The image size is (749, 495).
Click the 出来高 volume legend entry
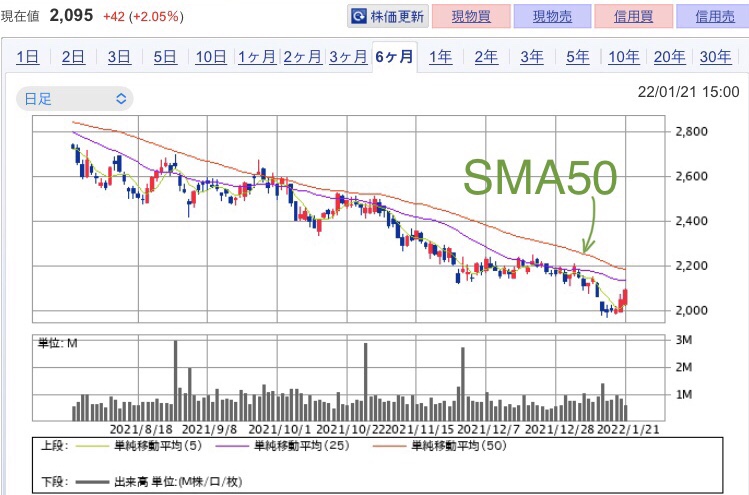coord(178,482)
